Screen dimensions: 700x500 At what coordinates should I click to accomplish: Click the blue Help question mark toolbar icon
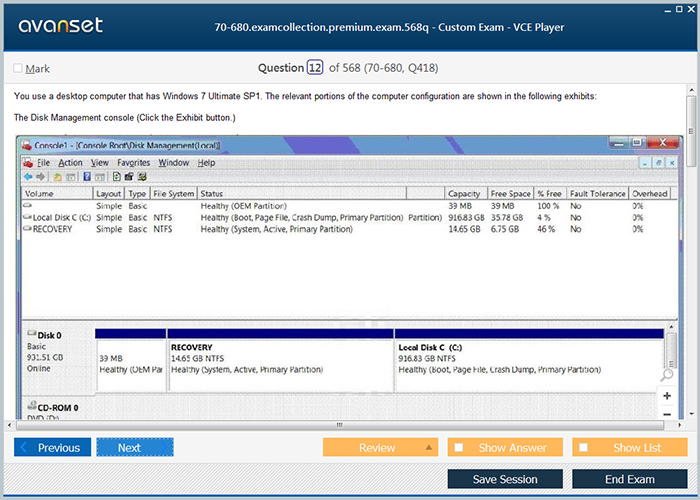(87, 177)
